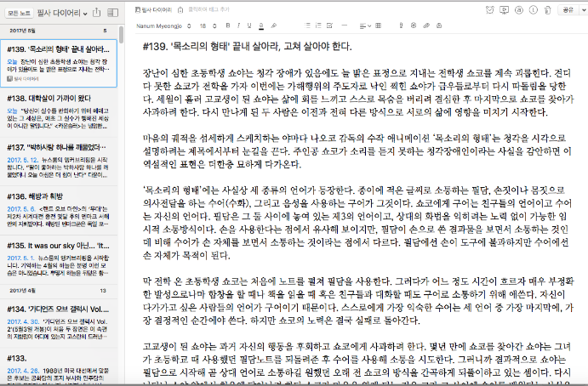Image resolution: width=588 pixels, height=386 pixels.
Task: Toggle bold formatting
Action: point(227,26)
